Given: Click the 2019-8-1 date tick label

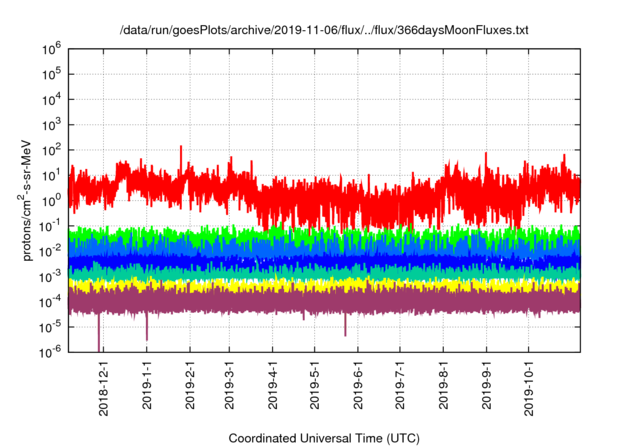Looking at the screenshot, I should [x=443, y=384].
